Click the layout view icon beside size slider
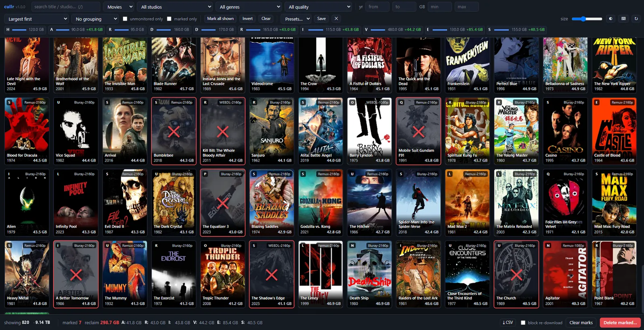Image resolution: width=644 pixels, height=330 pixels. 623,18
